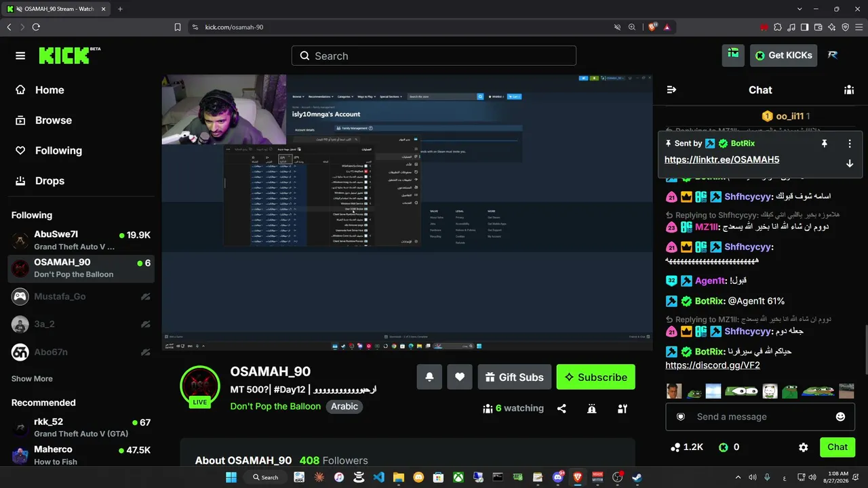Open Leo AI sparkle icon
Image resolution: width=868 pixels, height=488 pixels.
click(831, 27)
